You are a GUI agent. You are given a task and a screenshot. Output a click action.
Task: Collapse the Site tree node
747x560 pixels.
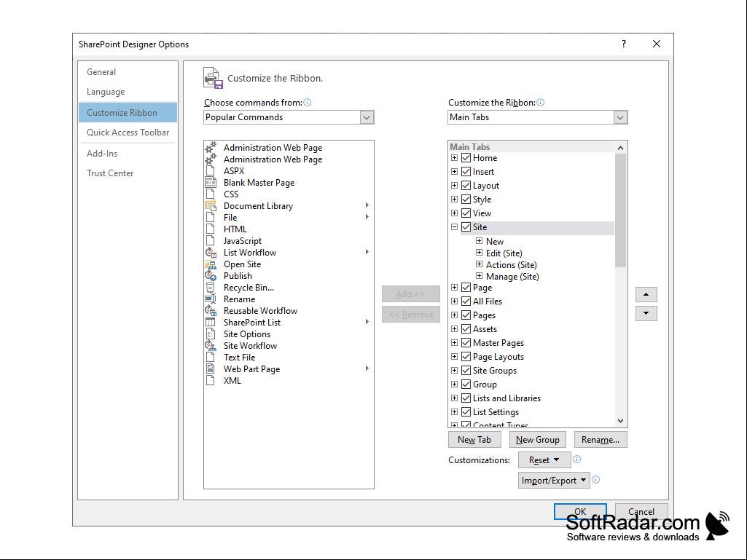coord(455,226)
